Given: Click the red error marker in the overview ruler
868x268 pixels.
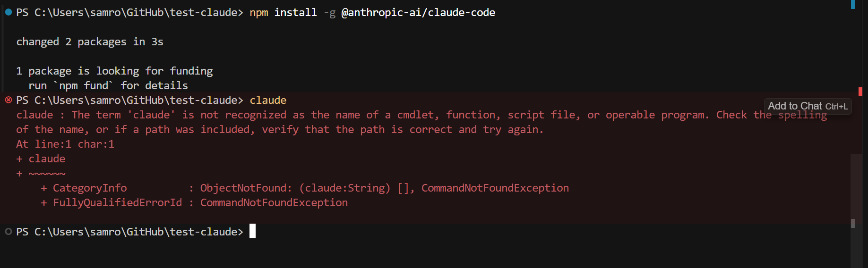Looking at the screenshot, I should [x=860, y=92].
